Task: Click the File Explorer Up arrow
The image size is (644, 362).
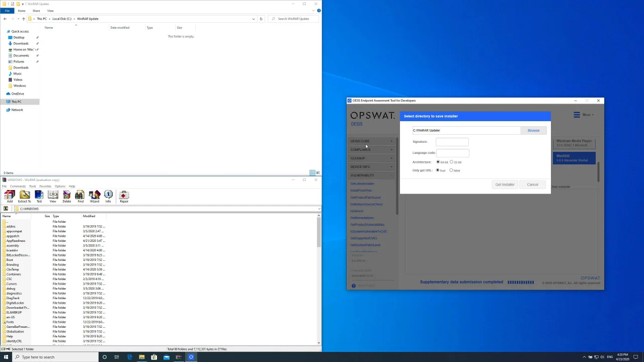Action: tap(23, 19)
